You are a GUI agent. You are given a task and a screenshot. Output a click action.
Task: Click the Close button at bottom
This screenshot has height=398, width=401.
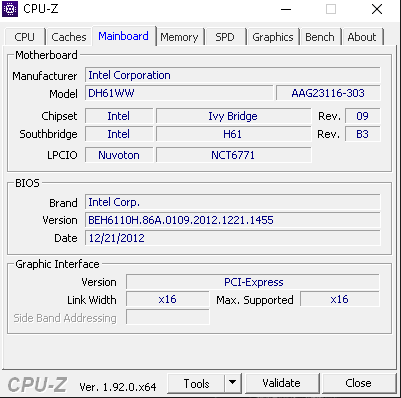coord(358,383)
